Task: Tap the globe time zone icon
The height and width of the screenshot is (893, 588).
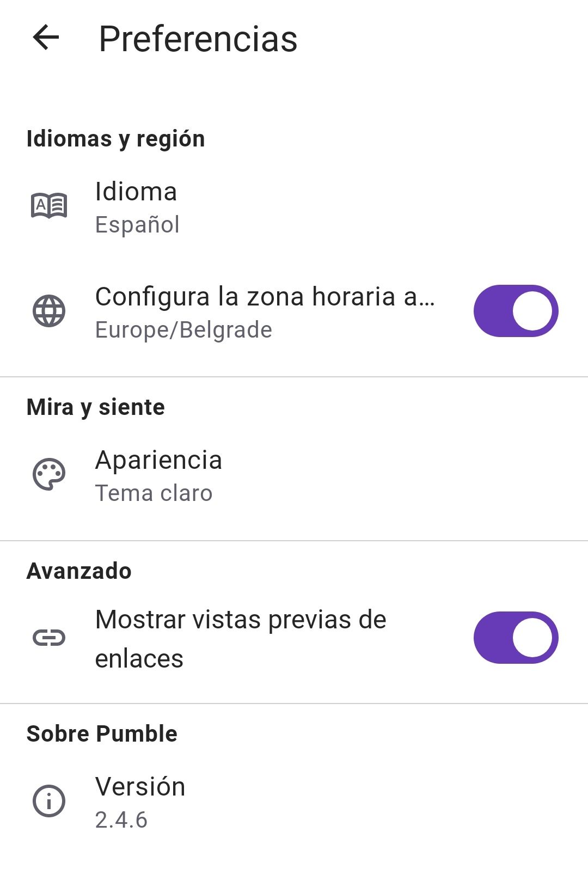Action: pyautogui.click(x=49, y=311)
